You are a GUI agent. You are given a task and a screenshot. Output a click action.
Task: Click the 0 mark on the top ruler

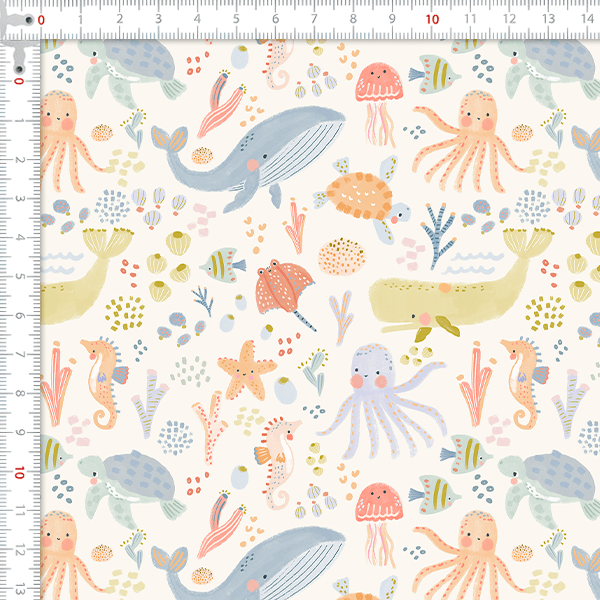point(42,19)
